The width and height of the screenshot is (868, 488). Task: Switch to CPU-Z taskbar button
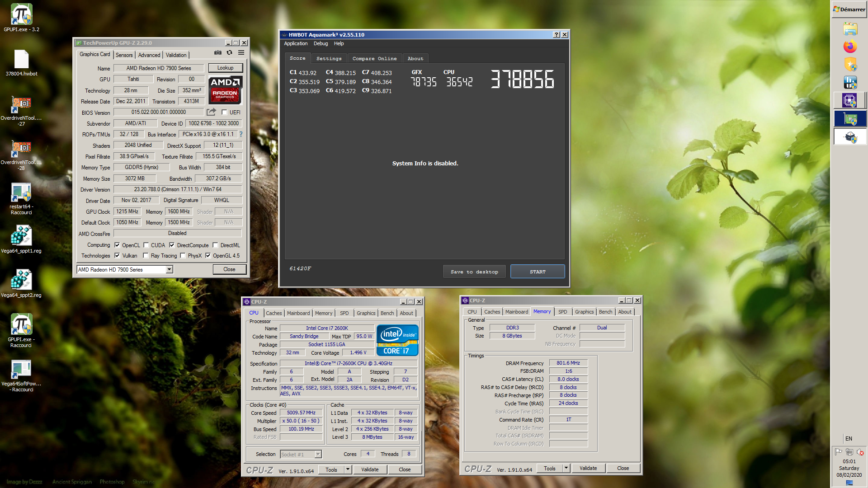point(850,100)
